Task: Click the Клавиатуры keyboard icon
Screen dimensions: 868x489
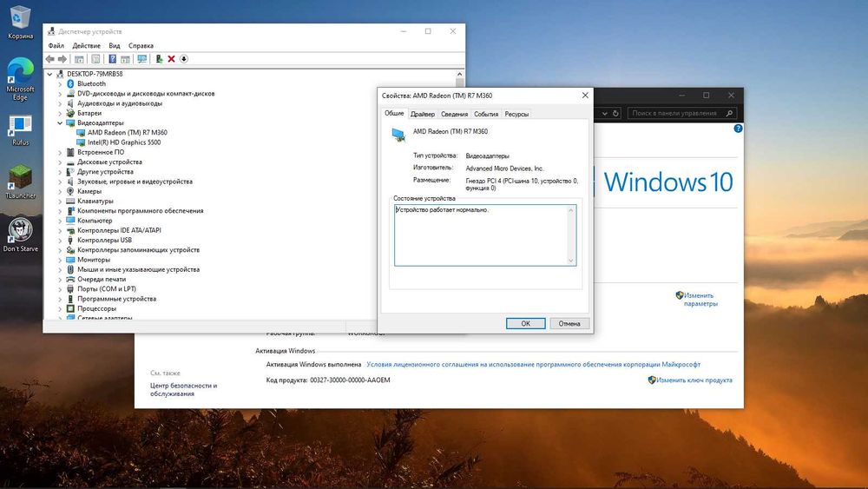Action: pyautogui.click(x=70, y=201)
